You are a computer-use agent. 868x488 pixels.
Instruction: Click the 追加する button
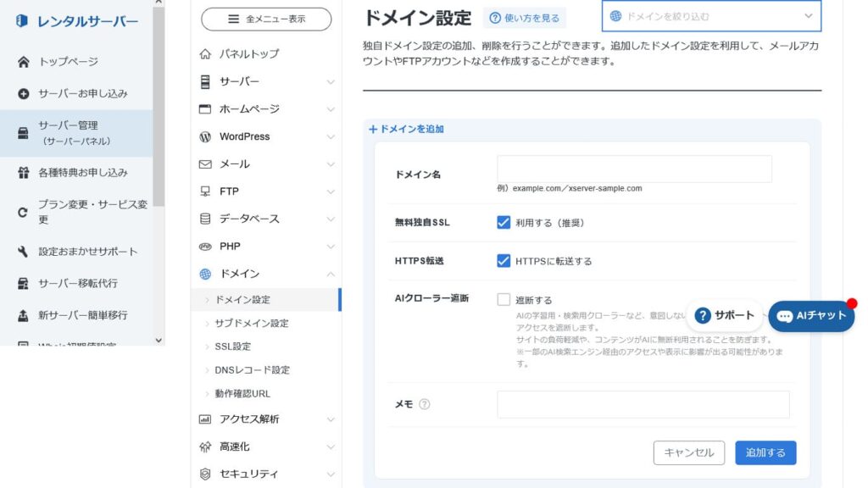coord(765,452)
